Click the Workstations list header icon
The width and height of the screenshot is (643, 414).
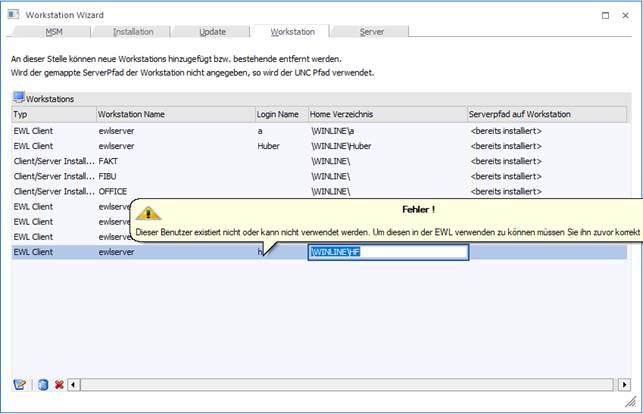point(19,98)
